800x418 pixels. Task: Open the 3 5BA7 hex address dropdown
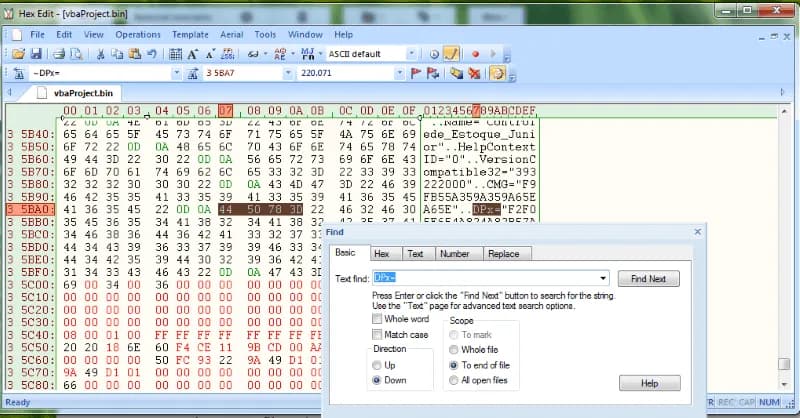(288, 73)
